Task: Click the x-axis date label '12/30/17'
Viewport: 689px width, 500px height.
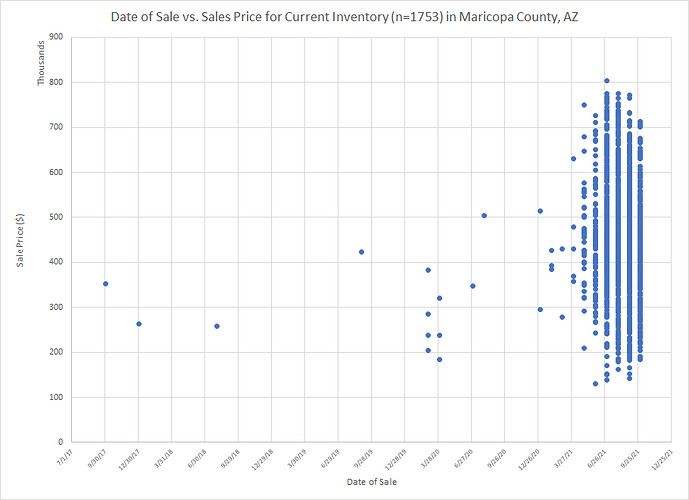Action: (x=129, y=460)
